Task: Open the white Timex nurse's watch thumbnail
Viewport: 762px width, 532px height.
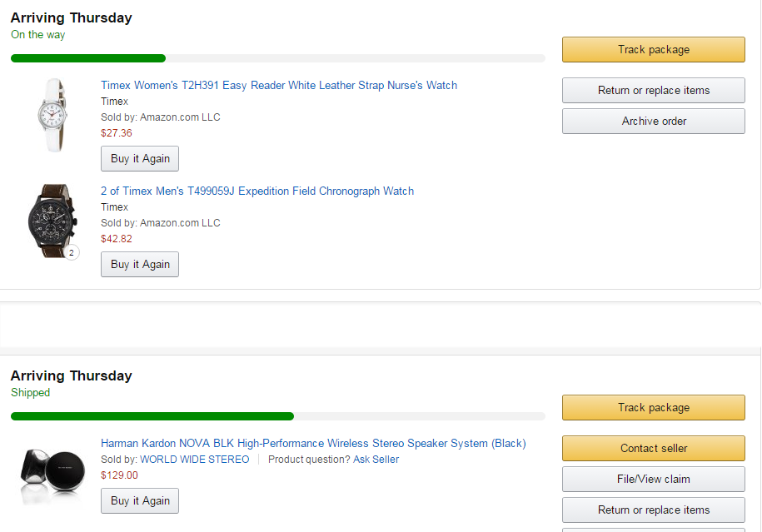Action: coord(52,115)
